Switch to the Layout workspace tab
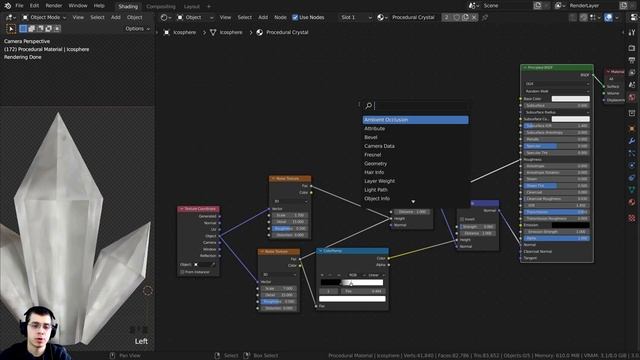The height and width of the screenshot is (360, 640). point(191,7)
